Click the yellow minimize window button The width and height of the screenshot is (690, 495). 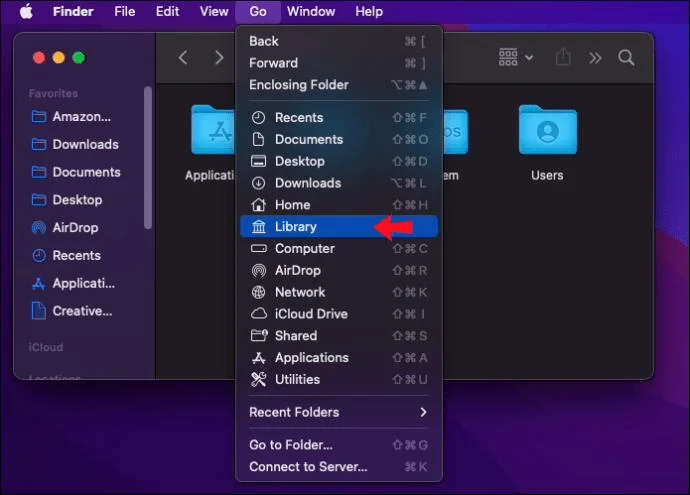coord(59,58)
